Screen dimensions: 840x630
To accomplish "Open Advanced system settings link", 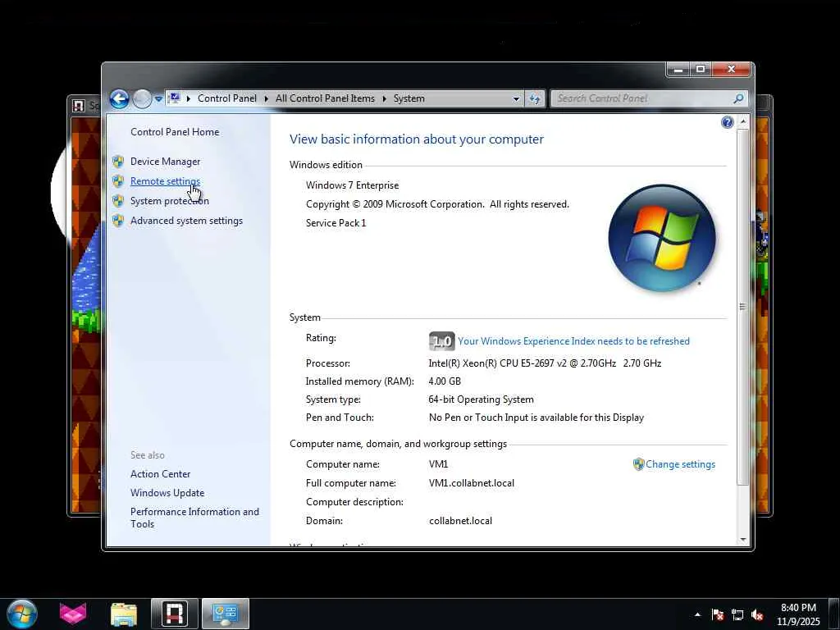I will click(x=186, y=221).
